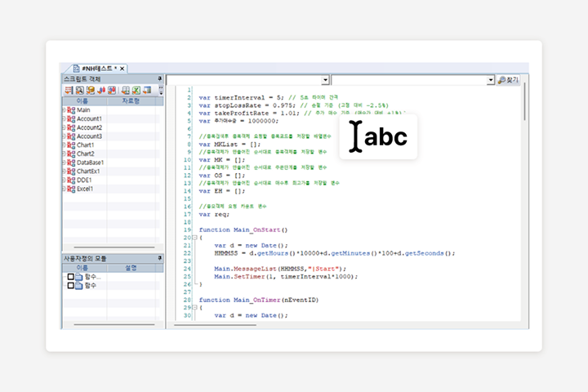Open the right dropdown next to 찾기

(491, 80)
